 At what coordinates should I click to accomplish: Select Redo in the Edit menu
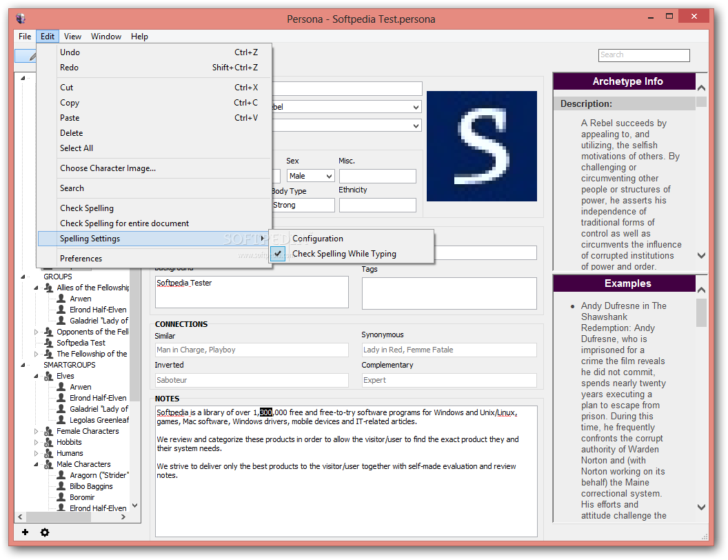click(x=154, y=68)
